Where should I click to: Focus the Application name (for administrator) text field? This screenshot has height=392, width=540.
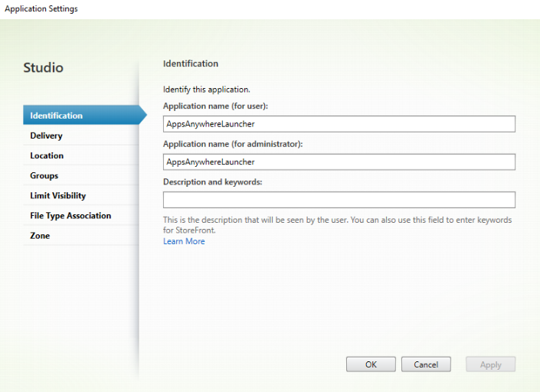point(339,162)
